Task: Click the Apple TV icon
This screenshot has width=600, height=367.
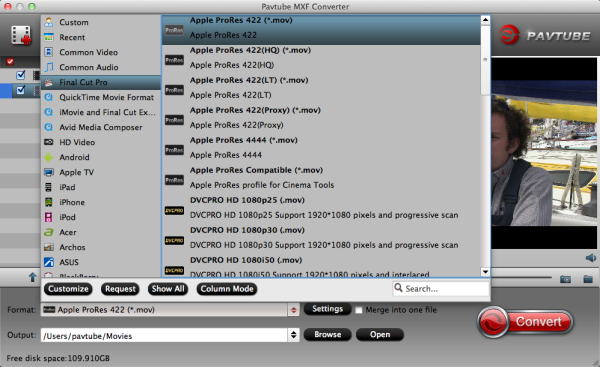Action: 49,172
